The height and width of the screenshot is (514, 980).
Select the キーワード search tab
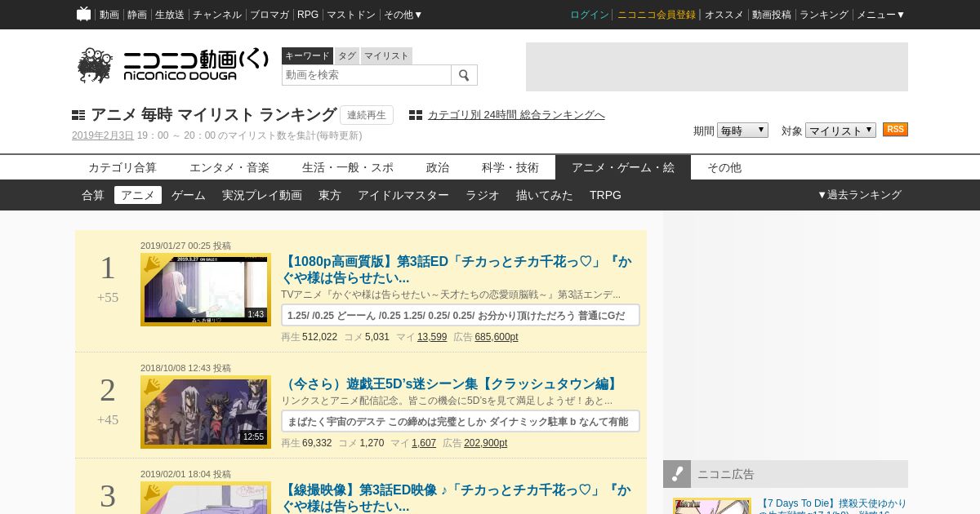307,55
